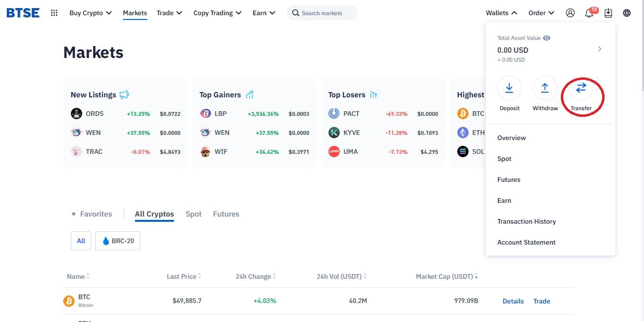Select the All Cryptos tab
The image size is (644, 322).
tap(154, 214)
